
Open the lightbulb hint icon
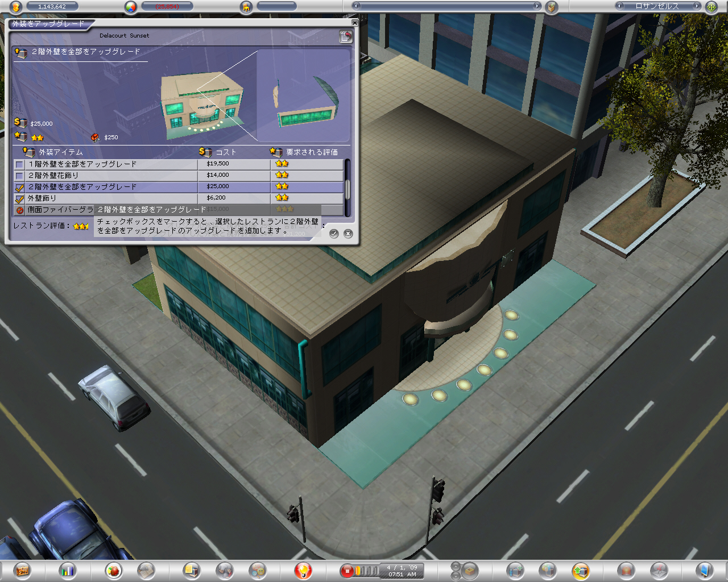[303, 570]
